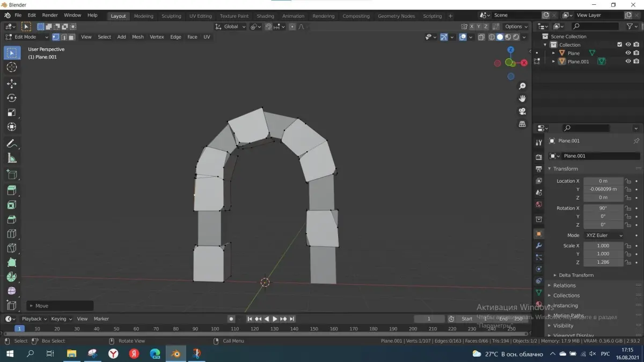Select the Inset Faces tool

[x=12, y=205]
